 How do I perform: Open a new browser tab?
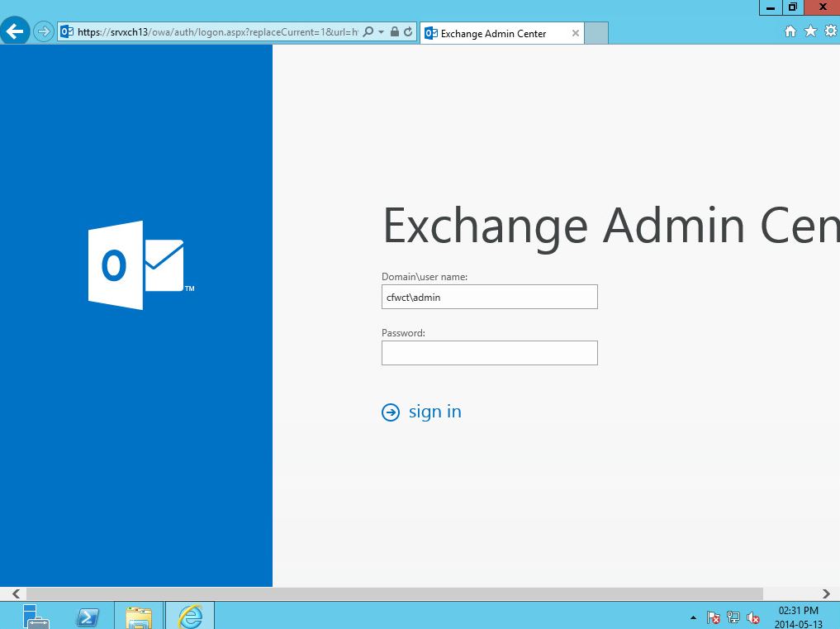point(596,34)
